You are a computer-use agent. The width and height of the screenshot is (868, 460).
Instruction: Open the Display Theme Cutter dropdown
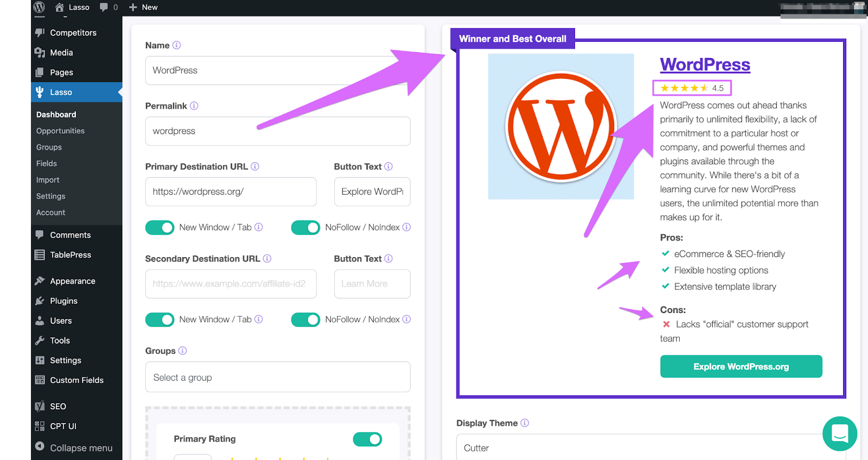pyautogui.click(x=651, y=448)
